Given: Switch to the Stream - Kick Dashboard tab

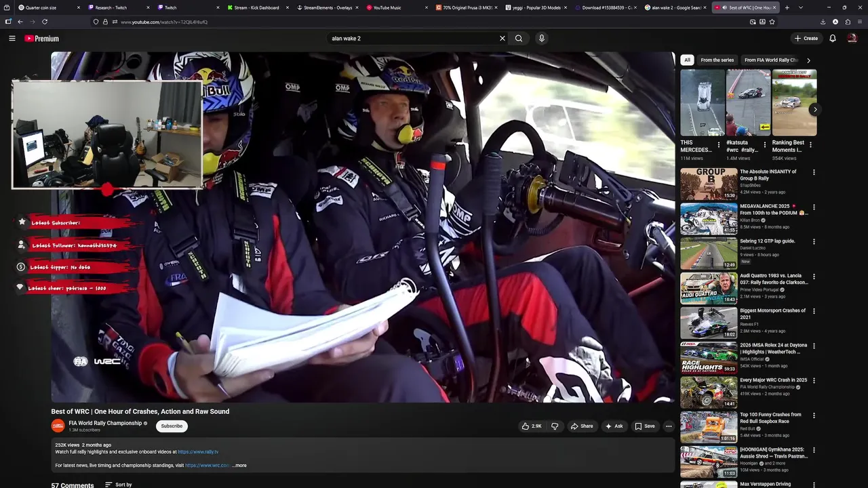Looking at the screenshot, I should pos(256,7).
